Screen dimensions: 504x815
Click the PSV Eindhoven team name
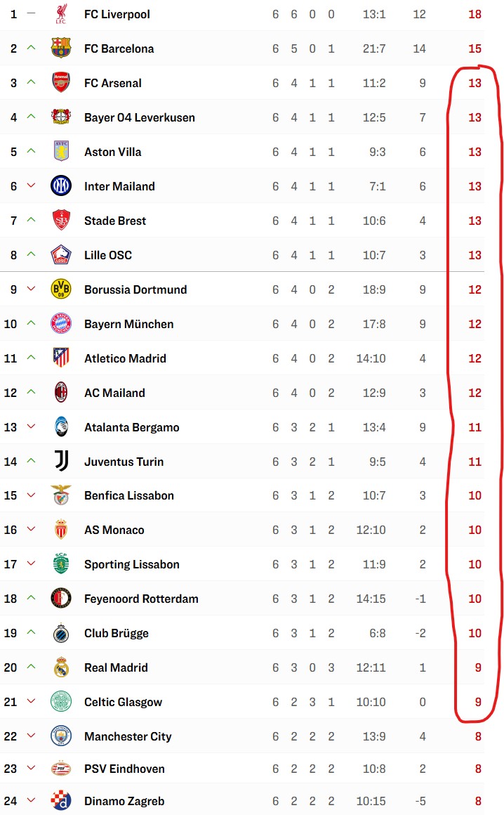[124, 769]
